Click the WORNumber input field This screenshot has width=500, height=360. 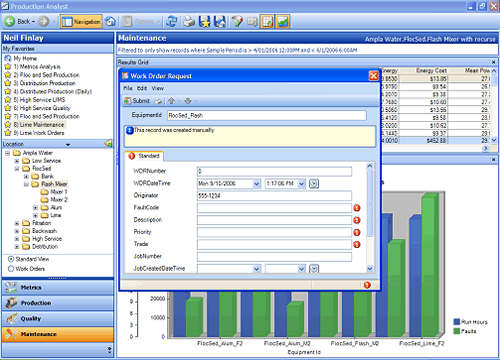coord(274,171)
